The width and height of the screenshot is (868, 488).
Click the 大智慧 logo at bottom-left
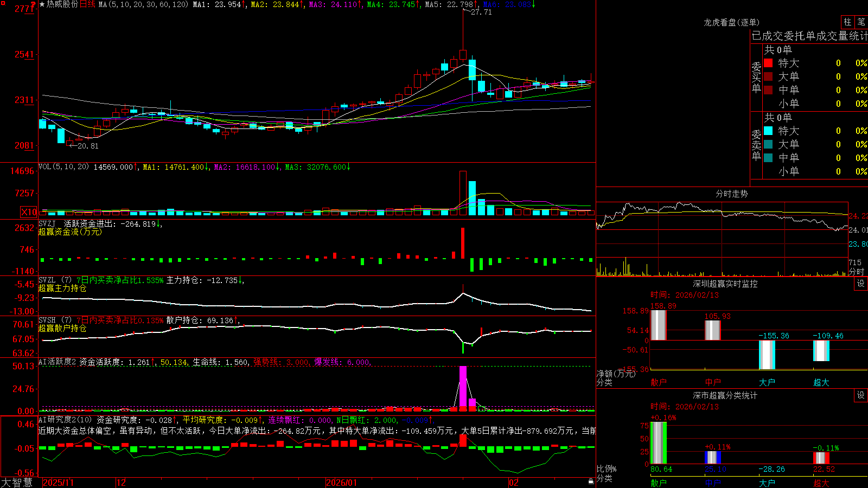tap(17, 482)
